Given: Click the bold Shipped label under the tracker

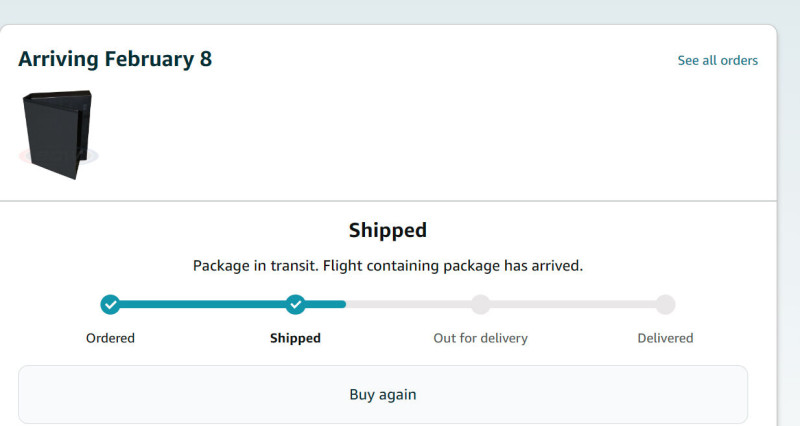Looking at the screenshot, I should pyautogui.click(x=295, y=338).
